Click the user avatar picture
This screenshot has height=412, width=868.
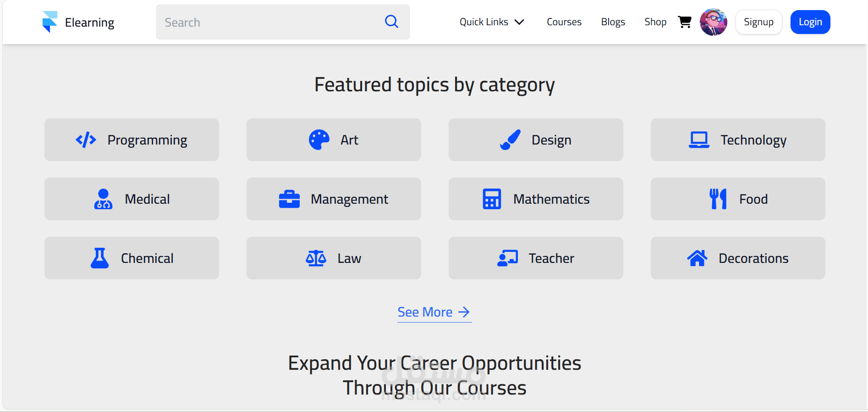tap(713, 22)
